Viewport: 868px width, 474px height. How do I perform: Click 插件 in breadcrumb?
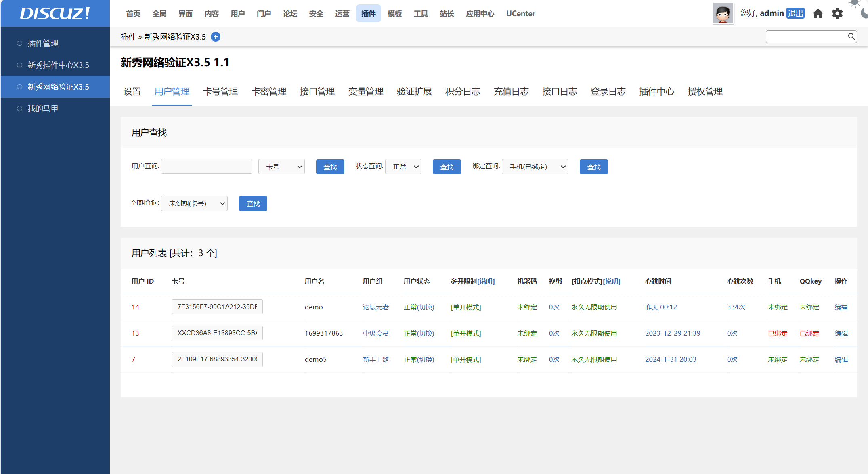coord(128,37)
